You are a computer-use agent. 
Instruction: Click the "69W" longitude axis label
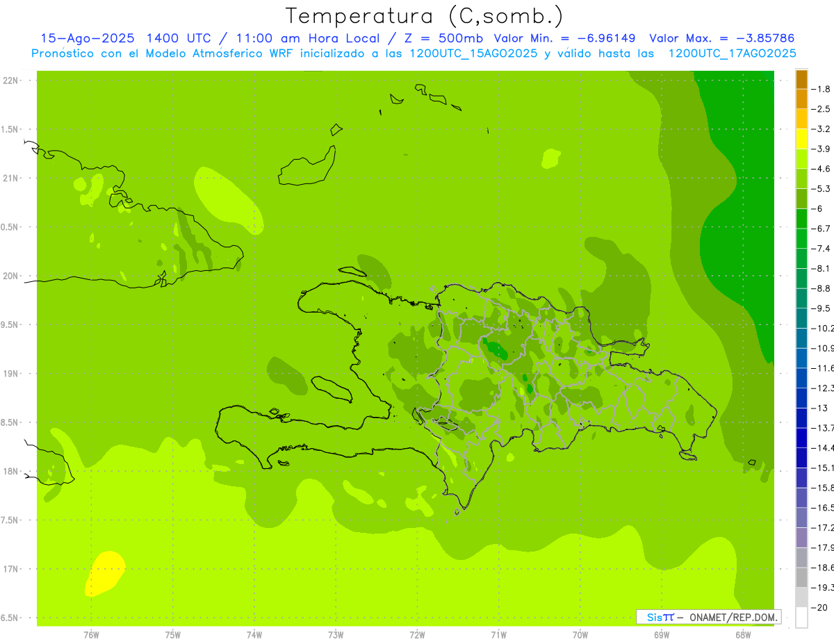click(x=662, y=634)
